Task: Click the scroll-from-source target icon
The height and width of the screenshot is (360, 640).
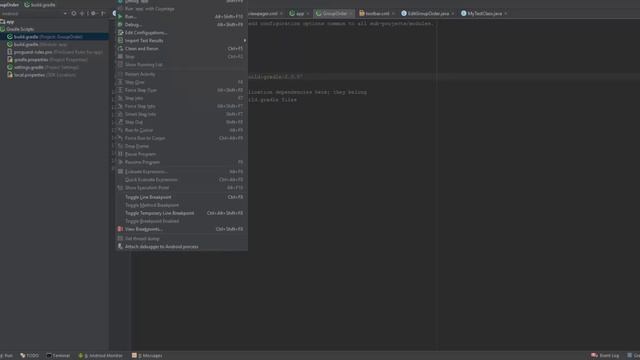Action: tap(73, 13)
